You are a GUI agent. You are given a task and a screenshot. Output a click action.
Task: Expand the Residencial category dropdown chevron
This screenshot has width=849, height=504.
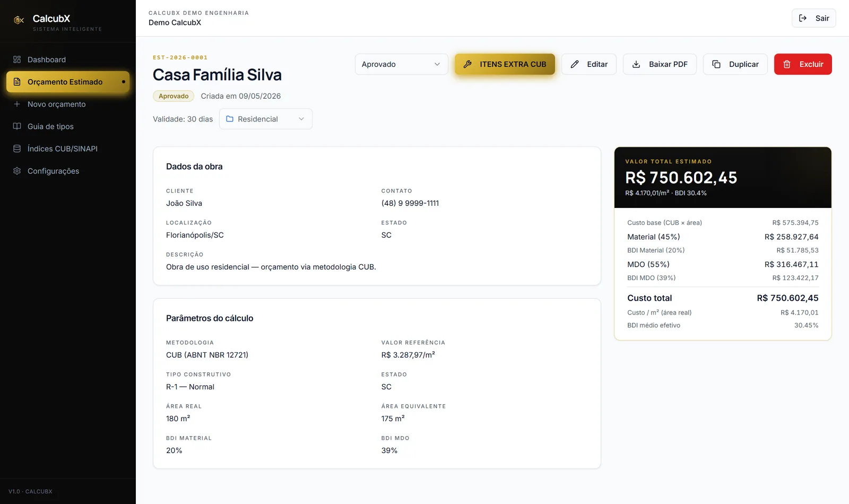click(301, 119)
